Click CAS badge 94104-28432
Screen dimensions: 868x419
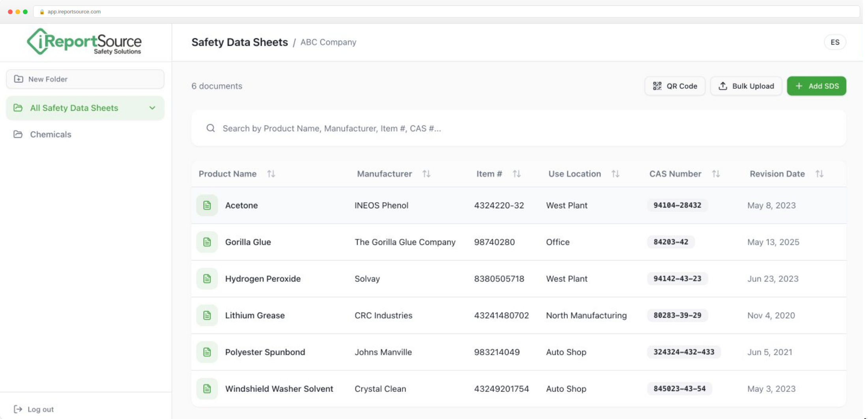[677, 205]
